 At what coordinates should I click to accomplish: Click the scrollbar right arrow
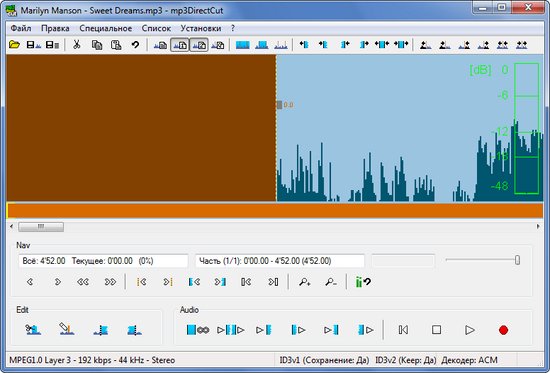click(538, 227)
